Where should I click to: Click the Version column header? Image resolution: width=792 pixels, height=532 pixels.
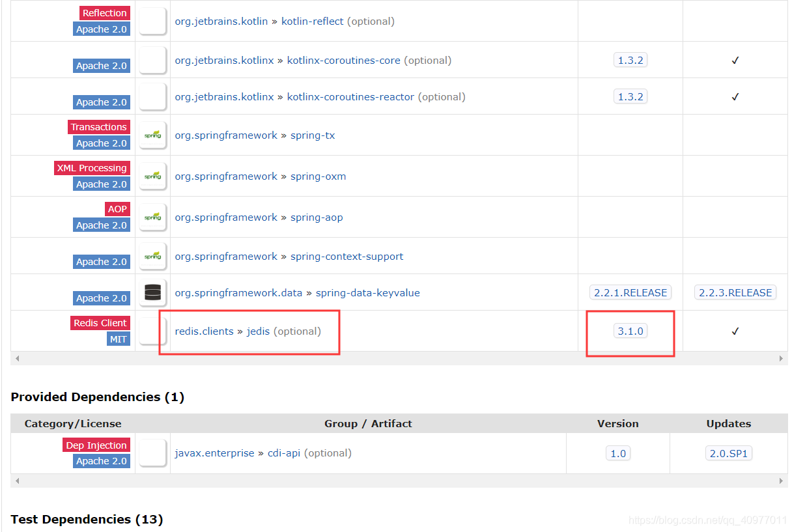point(618,423)
